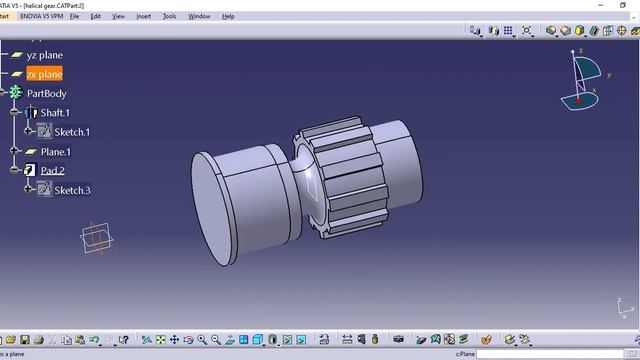The width and height of the screenshot is (640, 360).
Task: Select Shaft.1 in the tree
Action: coord(55,113)
